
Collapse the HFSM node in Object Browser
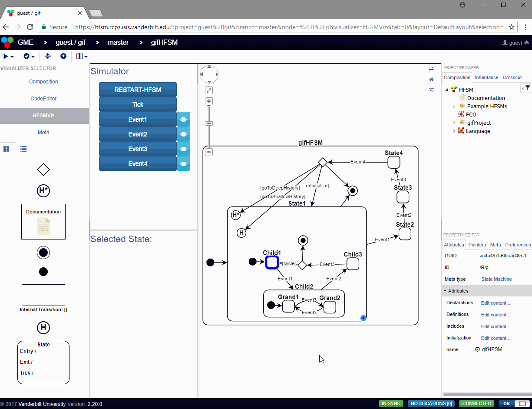coord(447,89)
